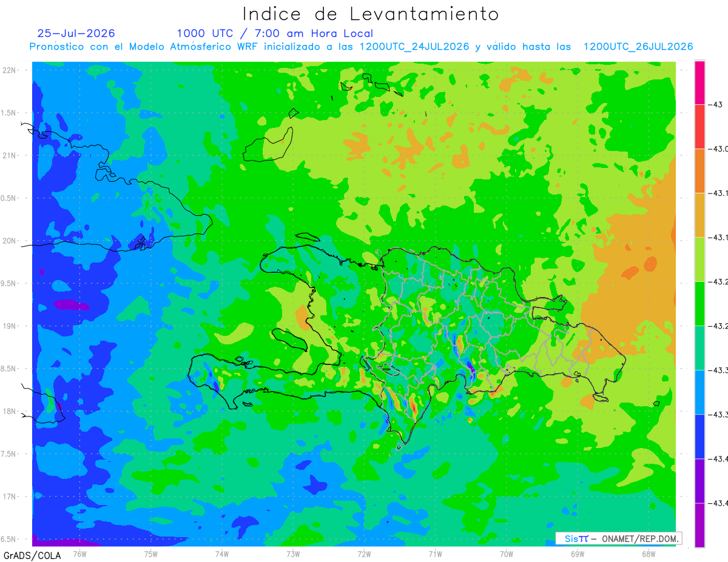Click the '6.5N' latitude label
This screenshot has height=562, width=728.
9,539
